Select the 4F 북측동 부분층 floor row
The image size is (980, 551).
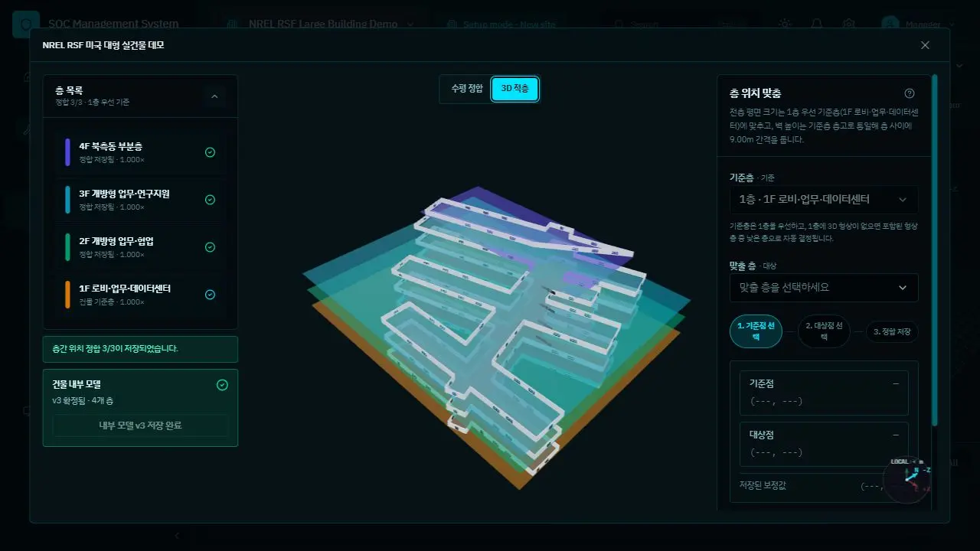(x=140, y=152)
